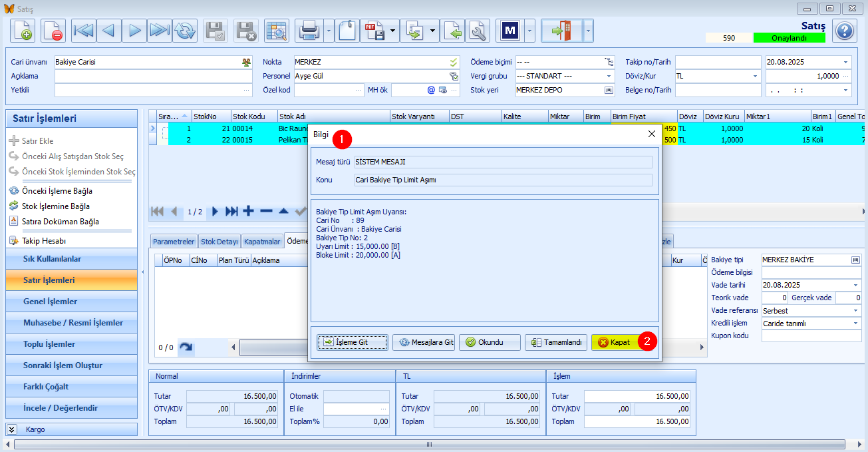Click the bottom horizontal scrollbar
The height and width of the screenshot is (452, 868).
click(429, 444)
